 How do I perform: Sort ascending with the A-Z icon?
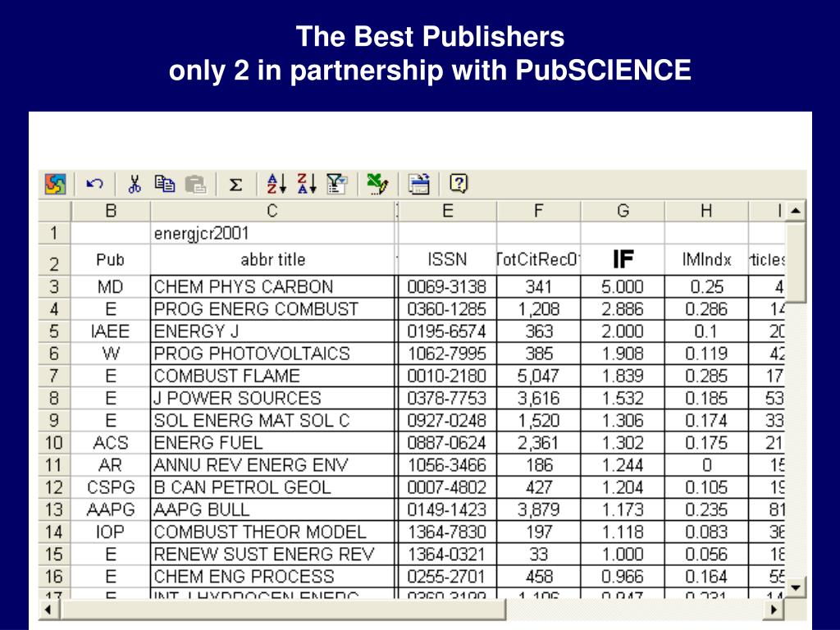click(x=277, y=185)
